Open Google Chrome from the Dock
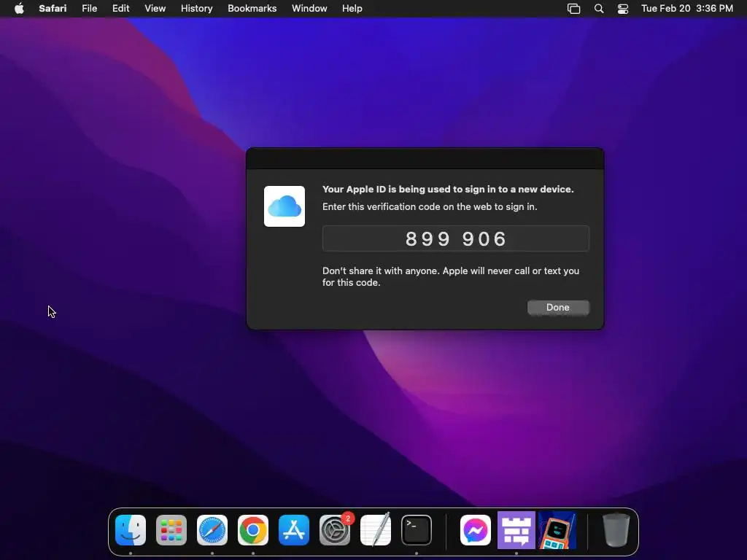Viewport: 747px width, 560px height. click(x=253, y=530)
